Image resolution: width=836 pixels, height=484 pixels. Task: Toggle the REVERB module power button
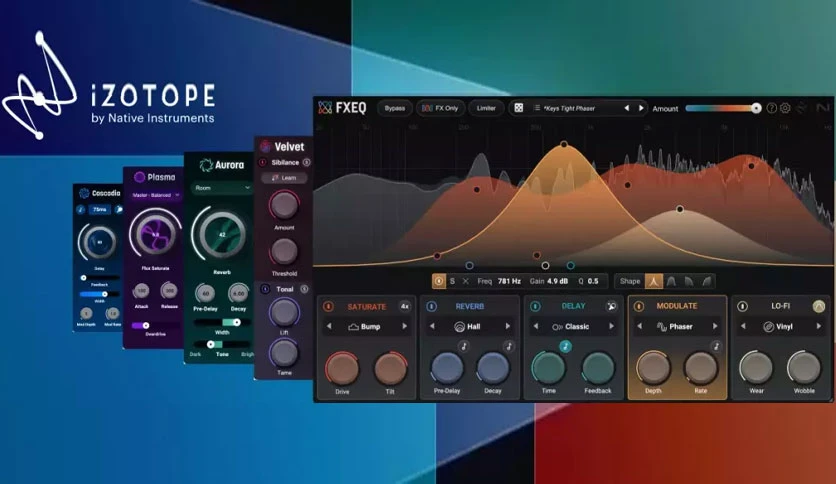(432, 306)
